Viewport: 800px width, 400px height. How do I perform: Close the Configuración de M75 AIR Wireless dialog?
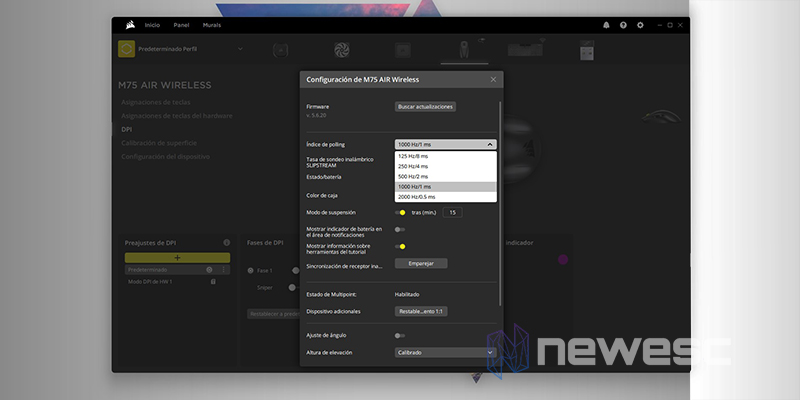coord(493,80)
